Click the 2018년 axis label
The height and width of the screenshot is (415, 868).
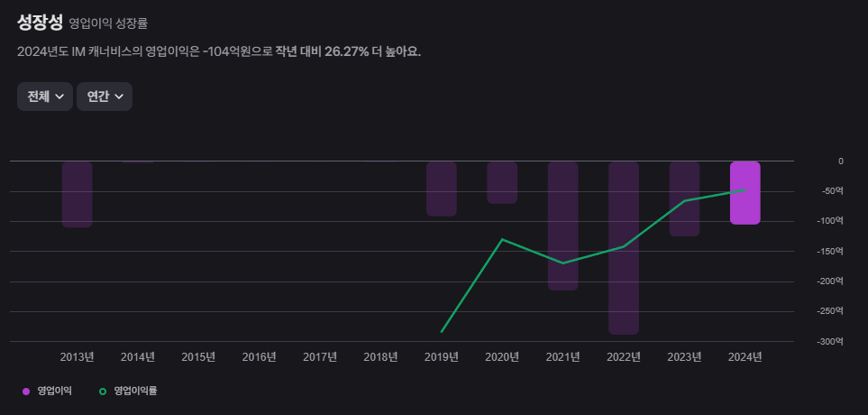(x=381, y=357)
